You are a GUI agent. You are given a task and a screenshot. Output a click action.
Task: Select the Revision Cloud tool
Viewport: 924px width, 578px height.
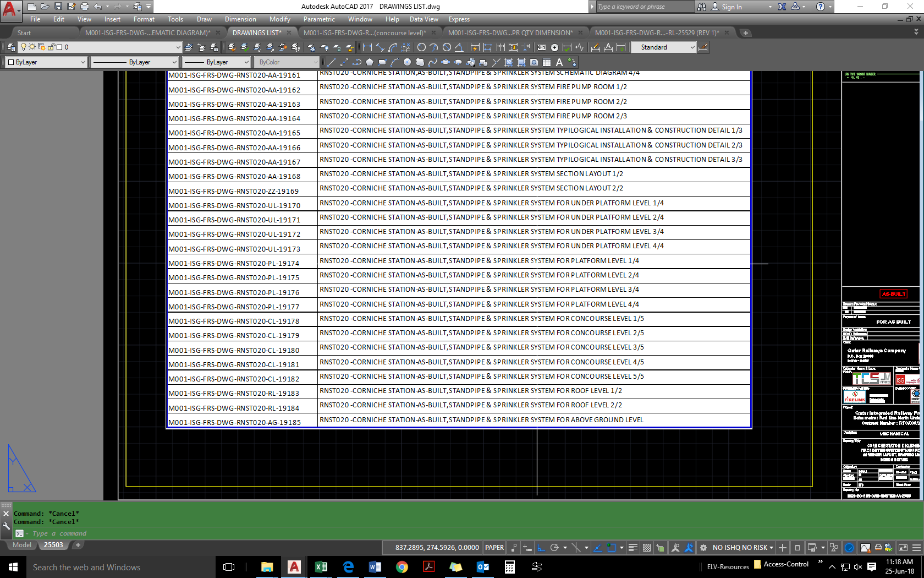[x=421, y=62]
